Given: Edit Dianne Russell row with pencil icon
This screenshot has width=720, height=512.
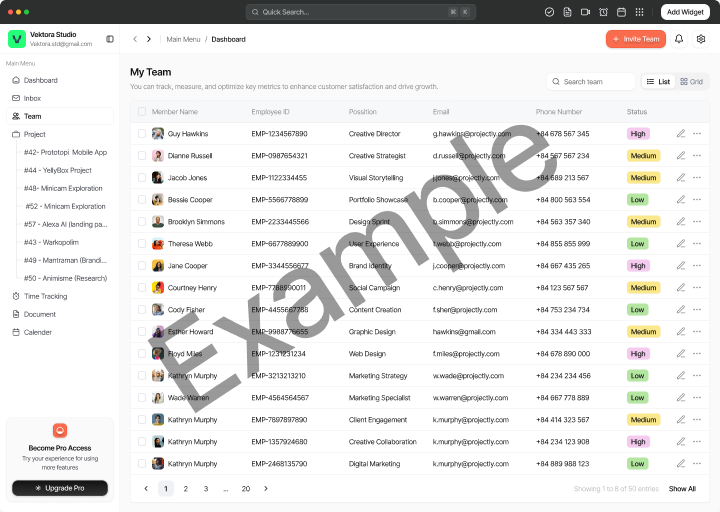Looking at the screenshot, I should (x=681, y=156).
